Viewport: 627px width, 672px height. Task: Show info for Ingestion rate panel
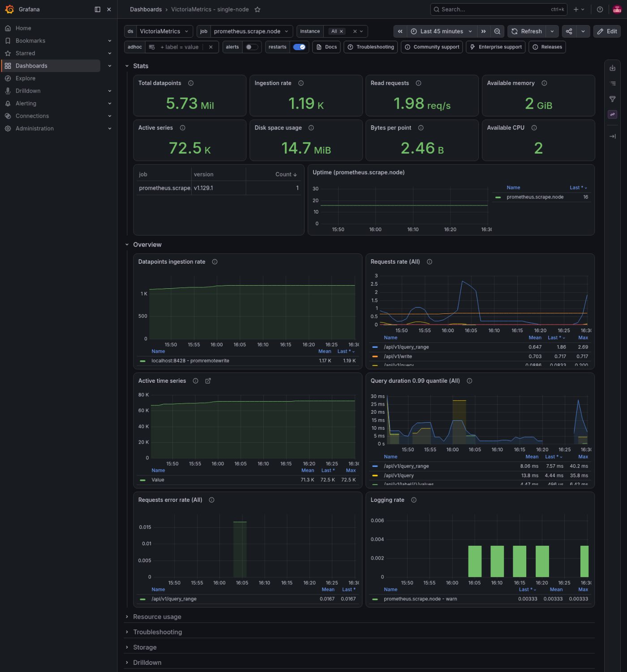coord(301,83)
